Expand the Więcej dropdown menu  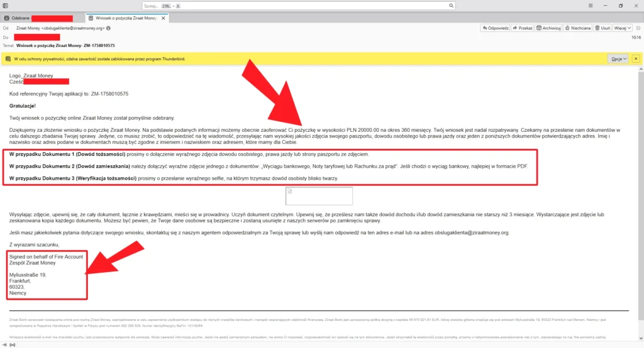pyautogui.click(x=623, y=28)
